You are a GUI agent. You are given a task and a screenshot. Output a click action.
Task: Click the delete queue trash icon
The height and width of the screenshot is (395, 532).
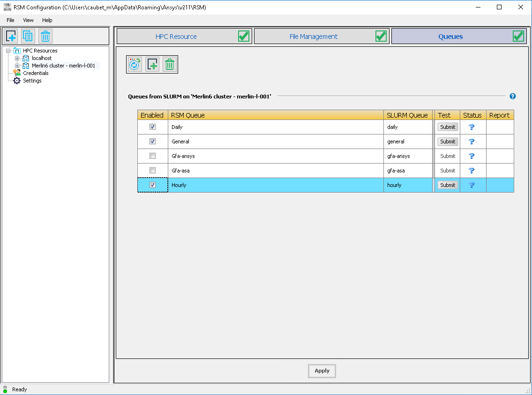[169, 64]
